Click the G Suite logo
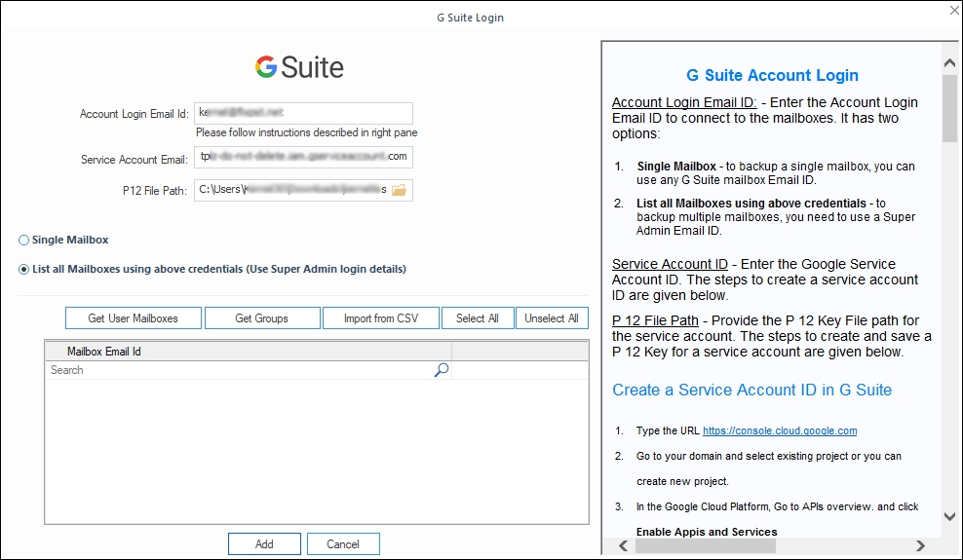Image resolution: width=963 pixels, height=560 pixels. tap(299, 67)
